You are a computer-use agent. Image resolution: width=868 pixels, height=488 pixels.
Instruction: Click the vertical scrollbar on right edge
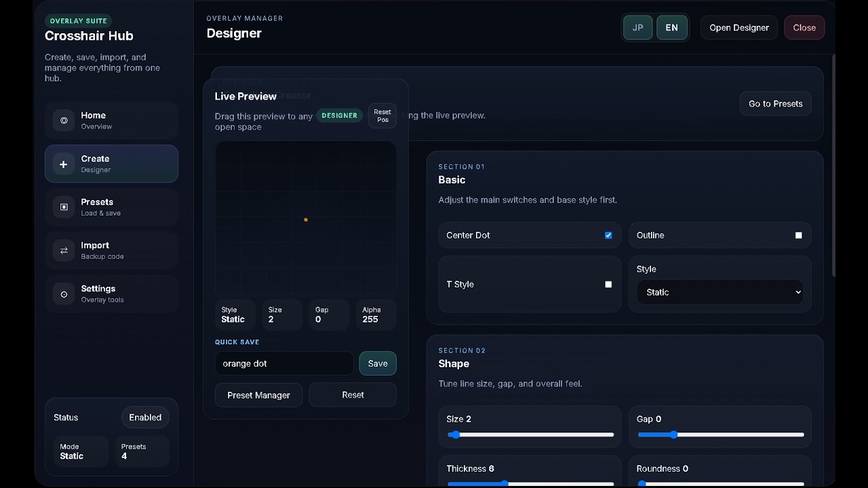(833, 165)
